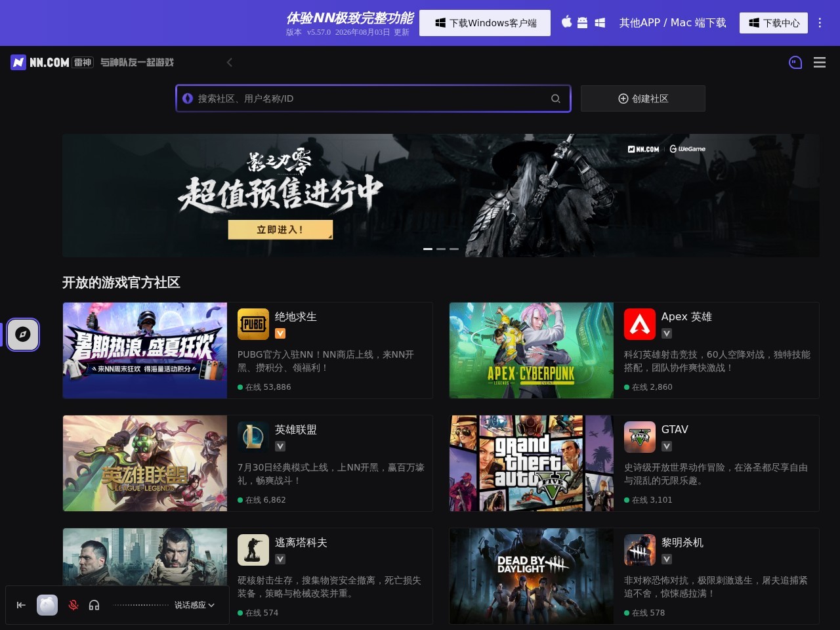Open the Apex Cyberpunk thumbnail
Screen dimensions: 840x630
click(x=532, y=350)
